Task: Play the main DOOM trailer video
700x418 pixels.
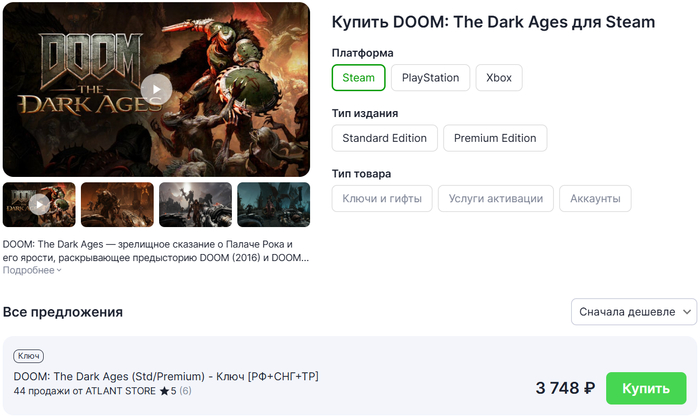Action: coord(156,89)
